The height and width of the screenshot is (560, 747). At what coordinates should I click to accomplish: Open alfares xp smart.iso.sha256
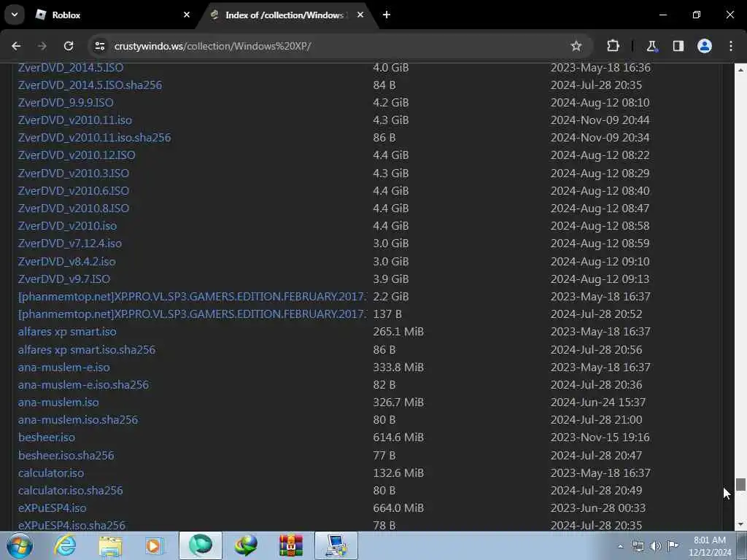click(87, 349)
